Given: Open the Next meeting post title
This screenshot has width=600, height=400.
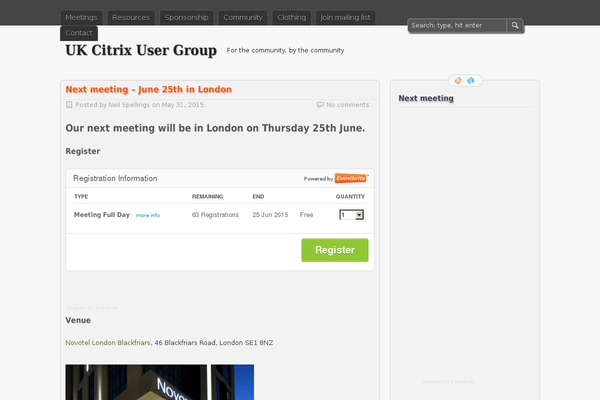Looking at the screenshot, I should [148, 89].
